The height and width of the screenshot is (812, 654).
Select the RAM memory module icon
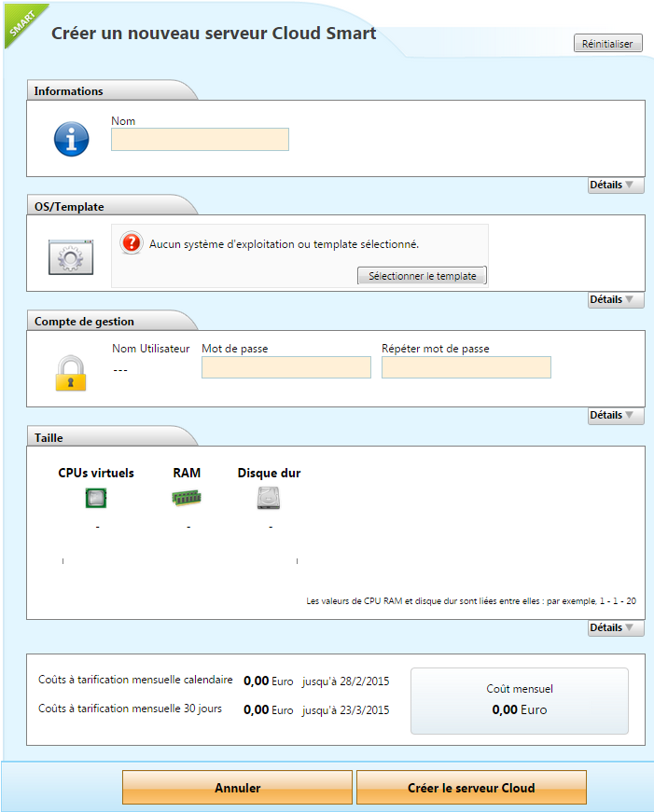tap(187, 500)
